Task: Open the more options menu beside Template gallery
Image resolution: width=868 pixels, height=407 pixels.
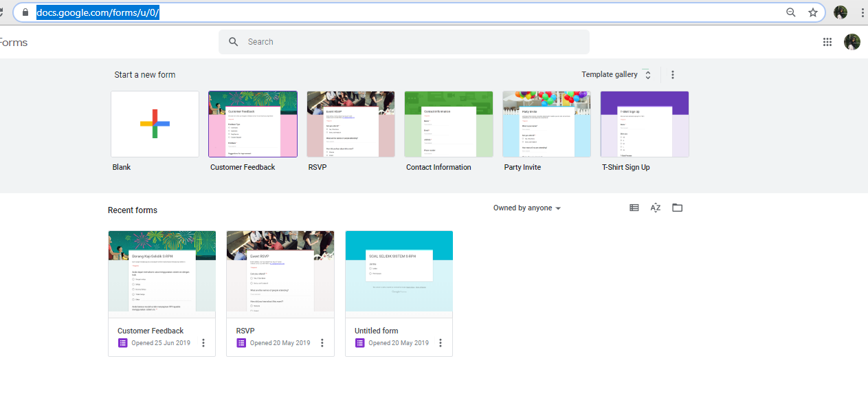Action: (x=673, y=75)
